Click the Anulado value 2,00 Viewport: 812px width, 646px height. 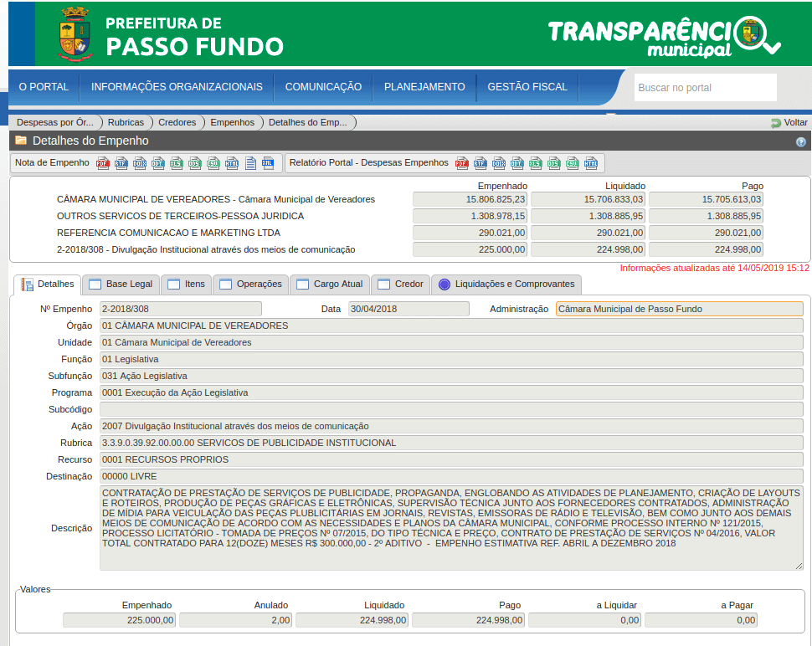[235, 620]
